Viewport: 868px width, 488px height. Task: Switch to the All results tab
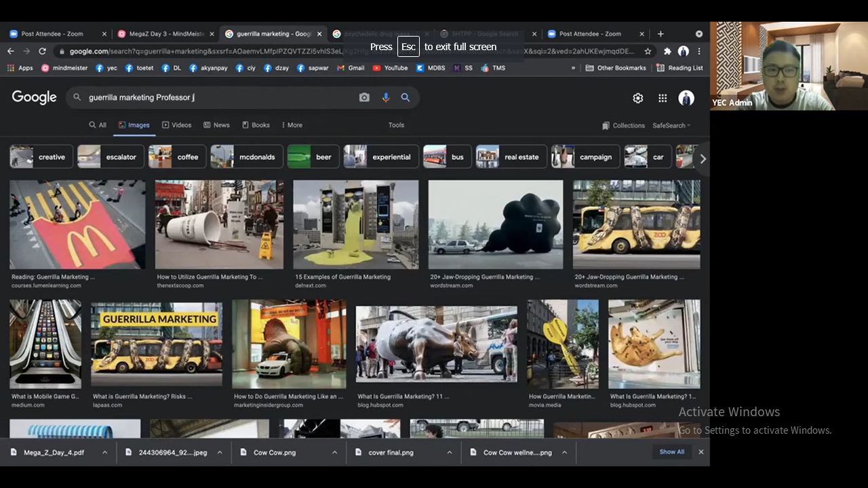(98, 125)
